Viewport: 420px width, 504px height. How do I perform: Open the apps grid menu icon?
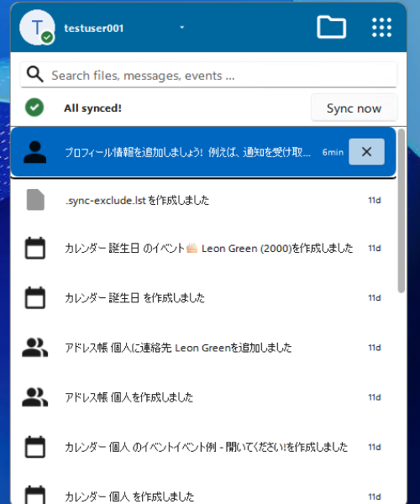click(381, 28)
